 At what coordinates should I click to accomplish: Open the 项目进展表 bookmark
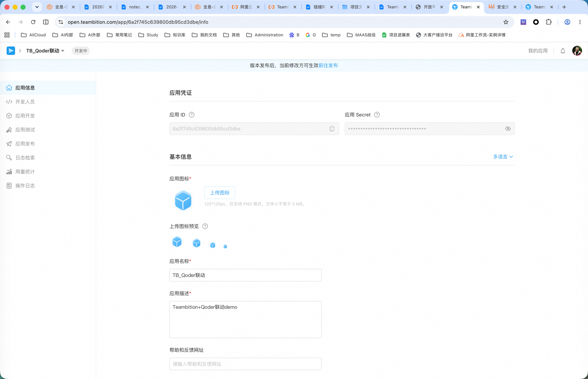tap(396, 35)
